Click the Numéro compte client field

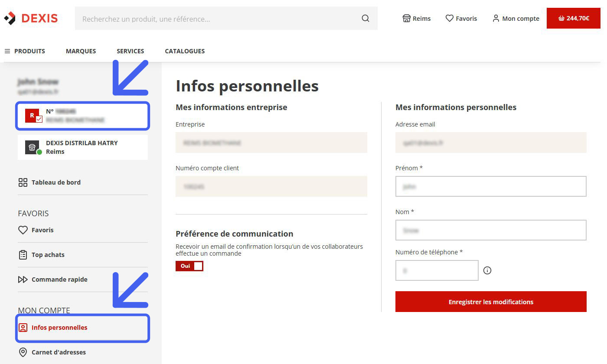271,186
